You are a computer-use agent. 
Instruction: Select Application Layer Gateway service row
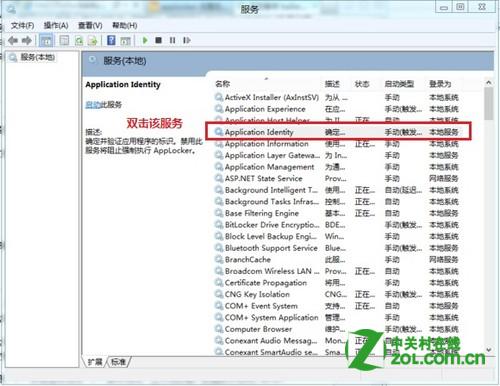point(337,155)
